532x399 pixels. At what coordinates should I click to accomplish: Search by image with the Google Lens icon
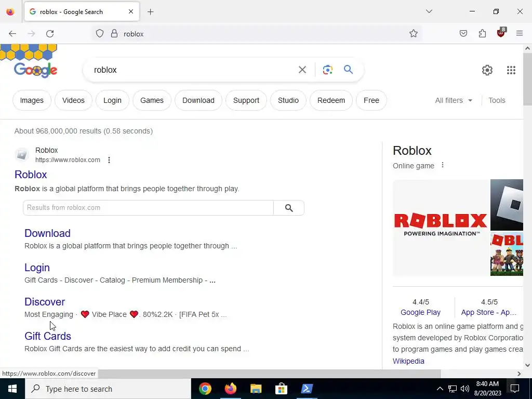coord(328,70)
